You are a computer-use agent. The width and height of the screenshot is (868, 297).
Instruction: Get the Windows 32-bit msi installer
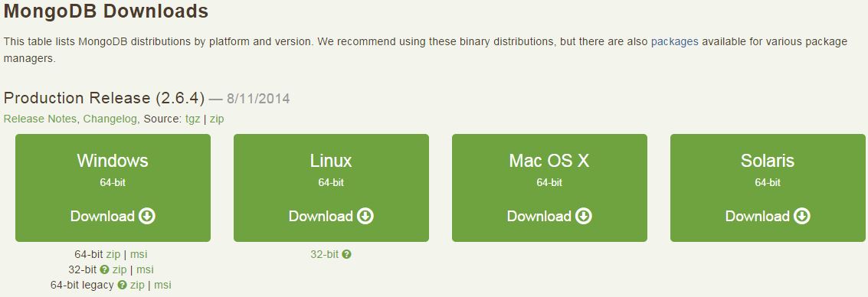click(x=145, y=270)
